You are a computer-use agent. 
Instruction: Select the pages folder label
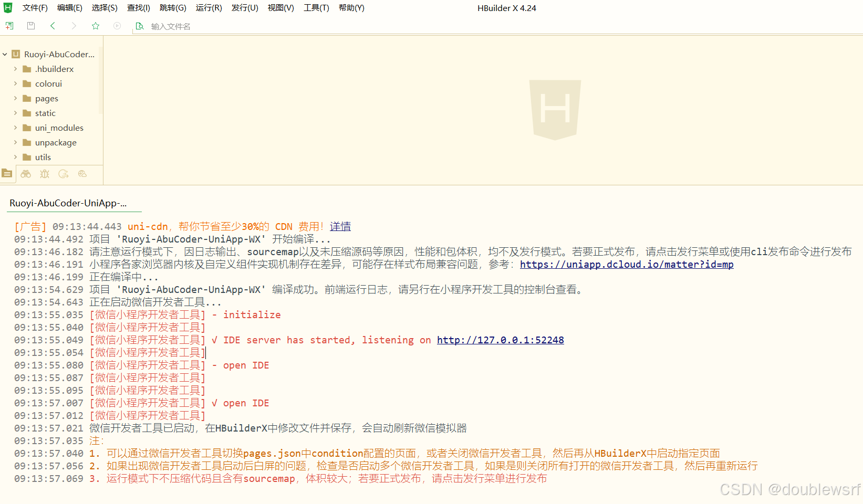point(47,98)
